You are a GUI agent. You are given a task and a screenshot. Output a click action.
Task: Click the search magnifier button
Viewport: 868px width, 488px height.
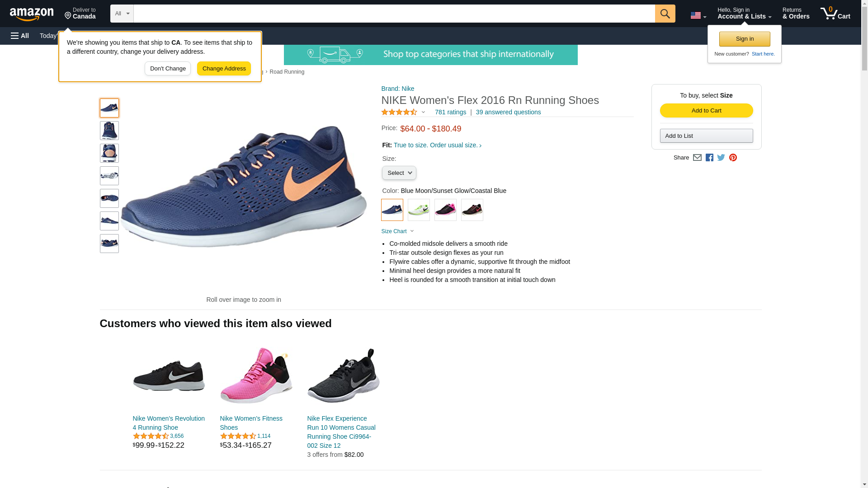pyautogui.click(x=665, y=14)
